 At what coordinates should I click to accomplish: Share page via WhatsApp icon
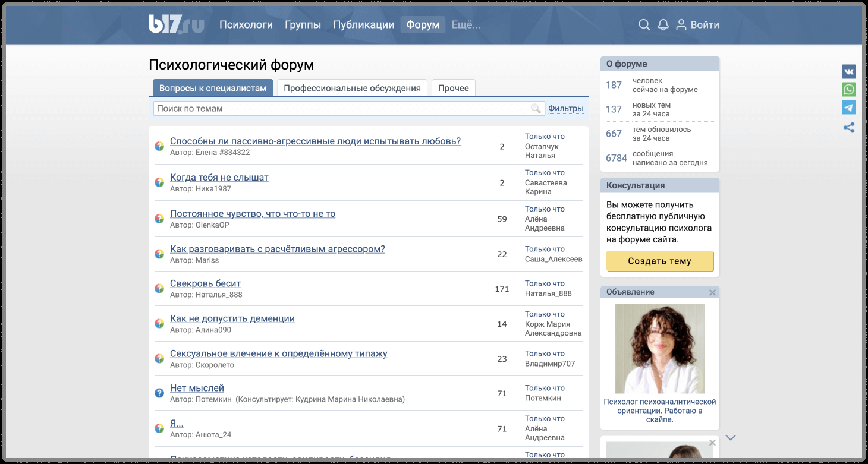coord(849,90)
